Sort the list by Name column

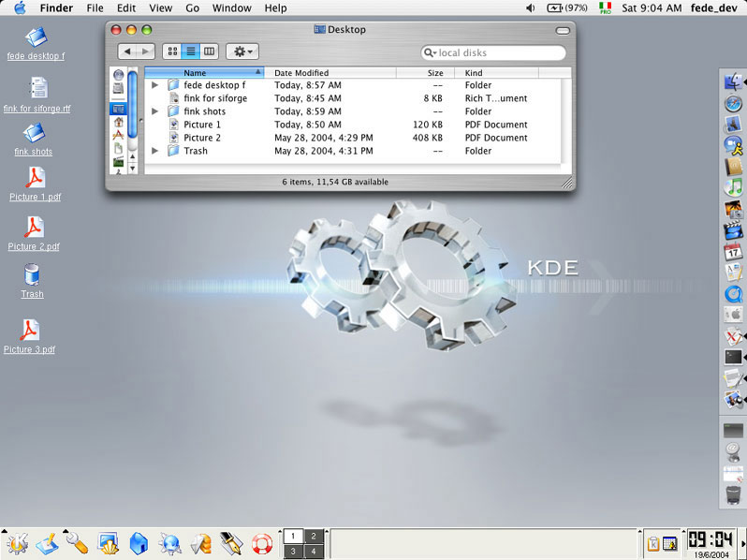[204, 73]
